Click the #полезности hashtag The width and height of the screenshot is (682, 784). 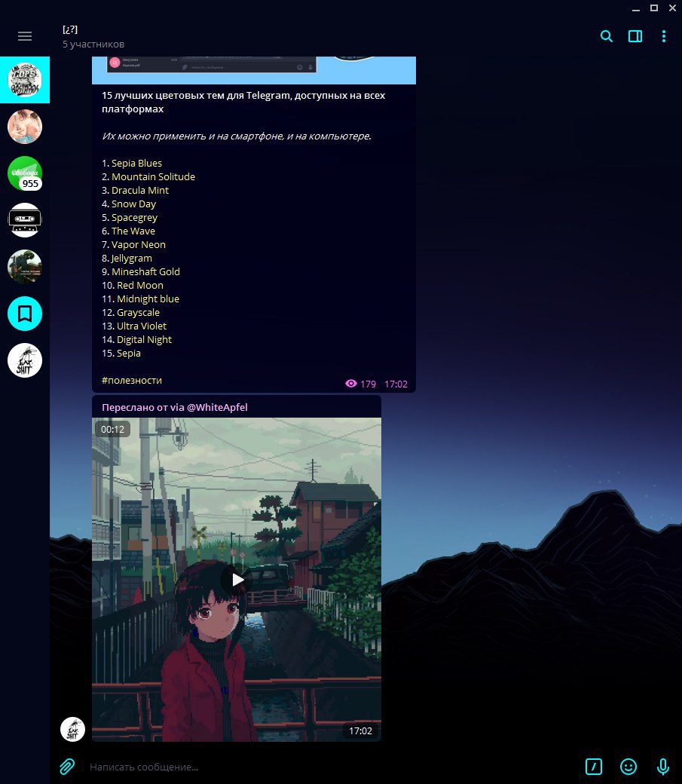point(131,380)
